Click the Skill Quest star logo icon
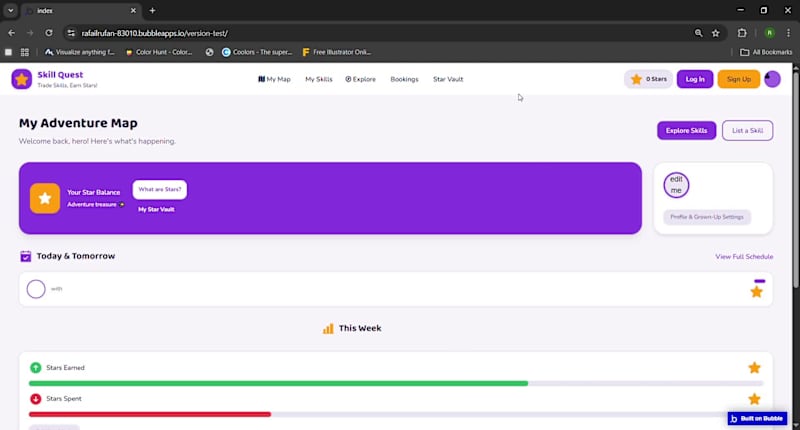800x430 pixels. point(21,79)
